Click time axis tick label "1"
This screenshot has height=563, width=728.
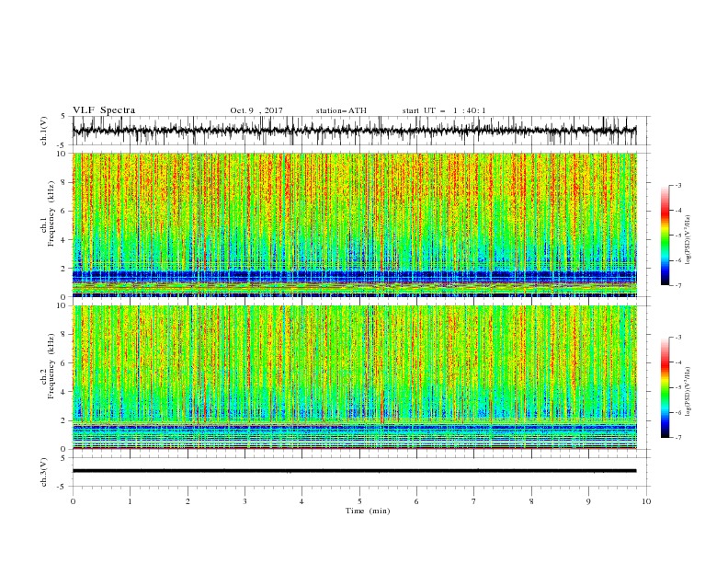coord(130,501)
